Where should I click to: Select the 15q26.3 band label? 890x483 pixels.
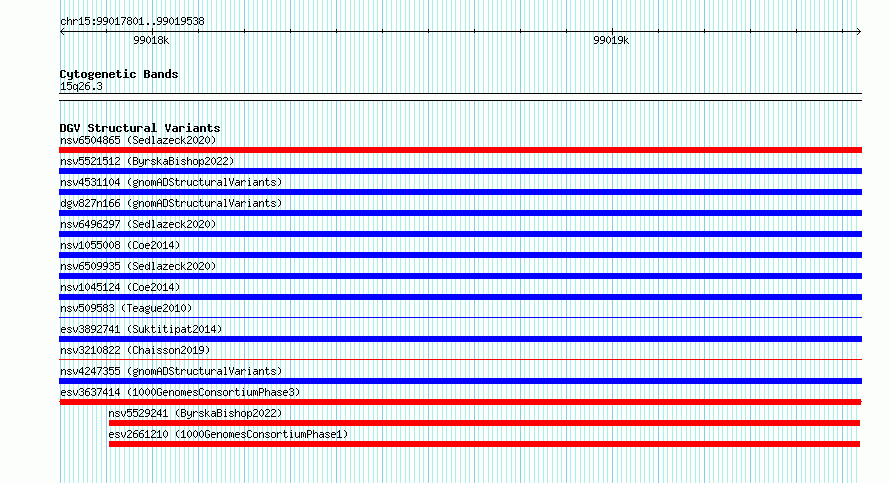click(x=81, y=86)
